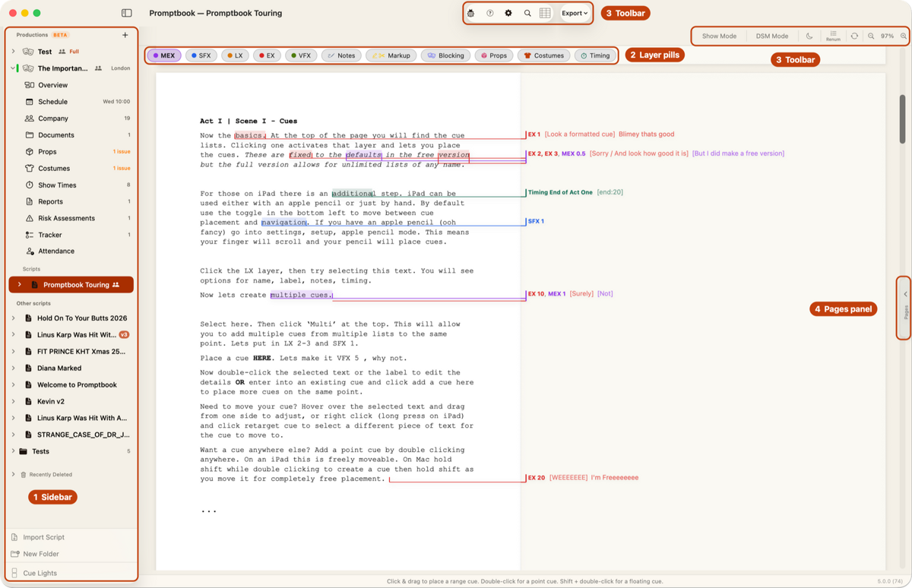Toggle the sidebar panel icon in title bar
This screenshot has width=912, height=588.
pyautogui.click(x=127, y=13)
